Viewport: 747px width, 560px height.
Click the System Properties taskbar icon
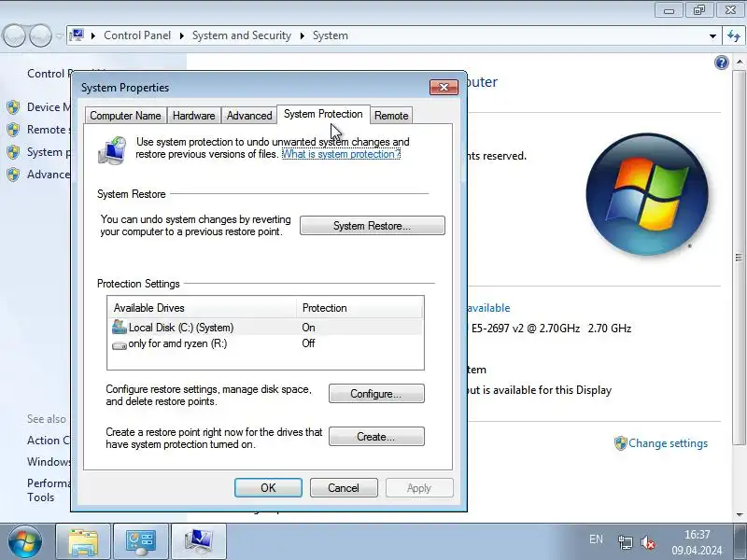click(199, 542)
